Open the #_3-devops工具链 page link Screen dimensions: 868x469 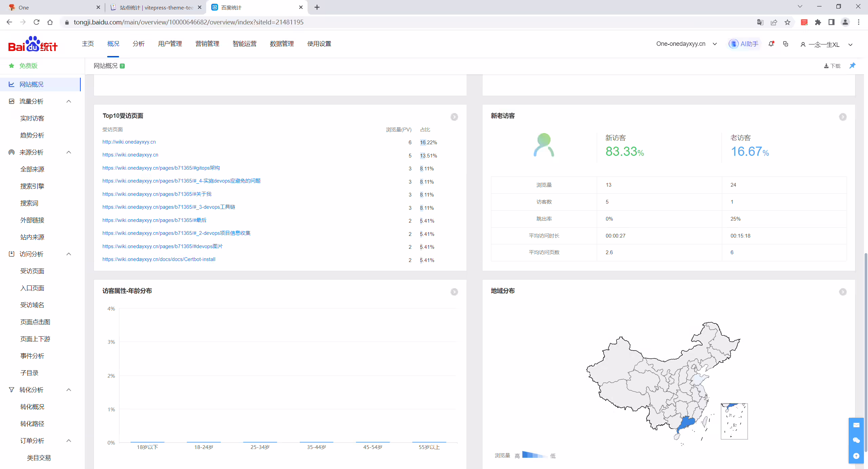169,207
